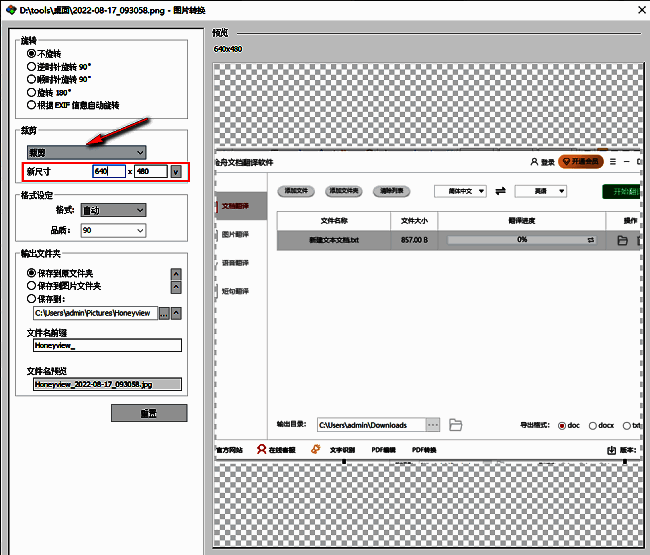This screenshot has height=555, width=650.
Task: Click the confirm button below the settings panel
Action: coord(148,413)
